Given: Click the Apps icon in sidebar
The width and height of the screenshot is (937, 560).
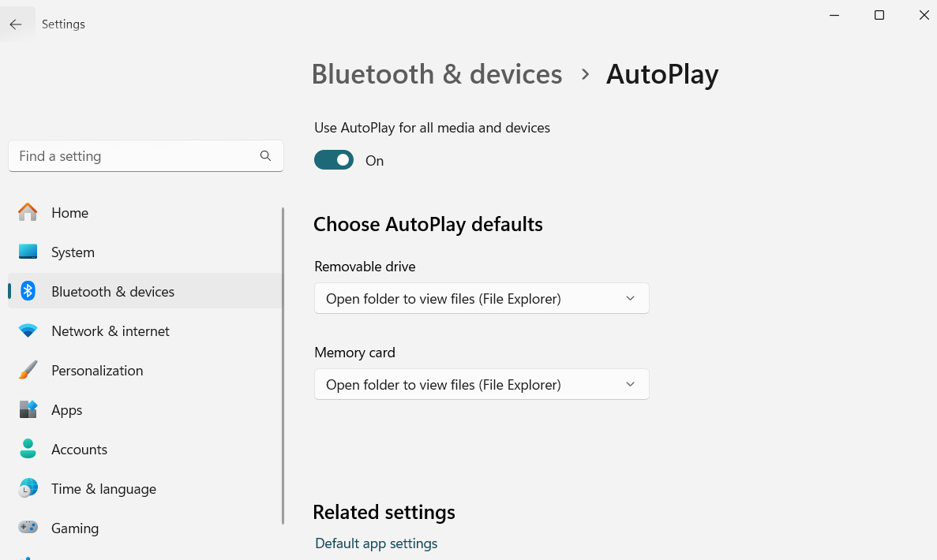Looking at the screenshot, I should pos(28,409).
